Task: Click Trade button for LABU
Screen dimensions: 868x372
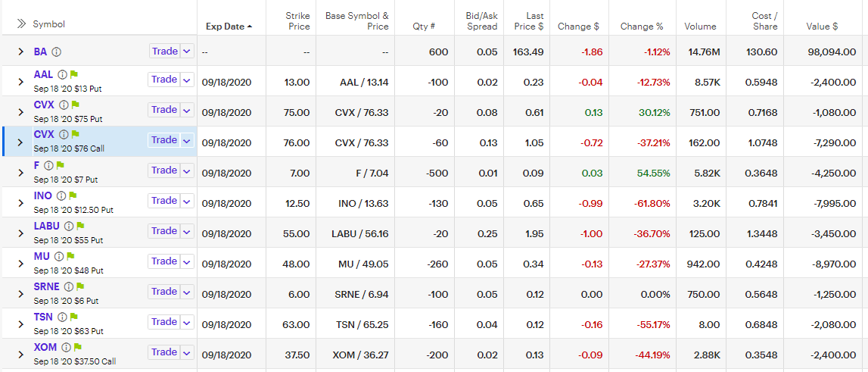Action: tap(164, 230)
